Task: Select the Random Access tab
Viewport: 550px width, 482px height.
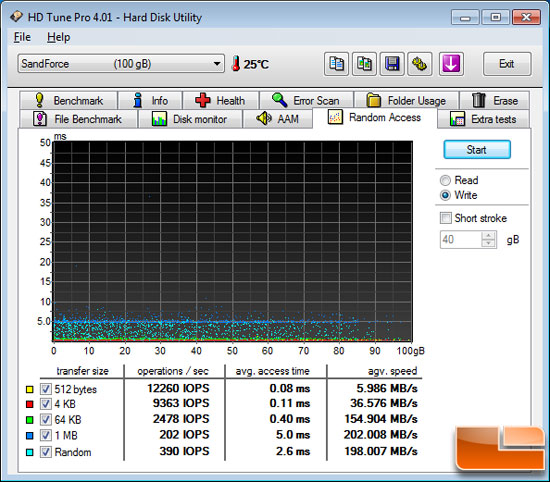Action: (375, 118)
